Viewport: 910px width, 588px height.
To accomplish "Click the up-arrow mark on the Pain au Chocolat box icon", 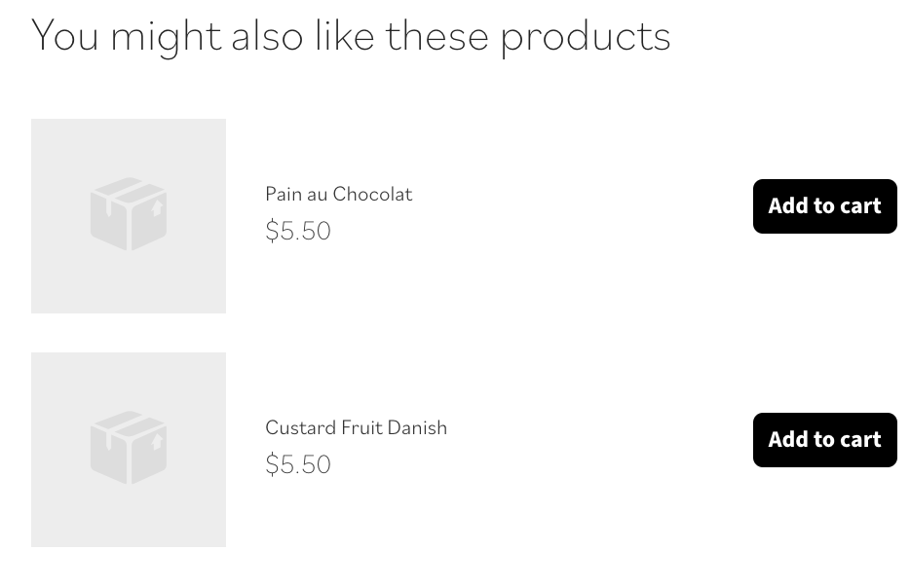I will pos(157,207).
